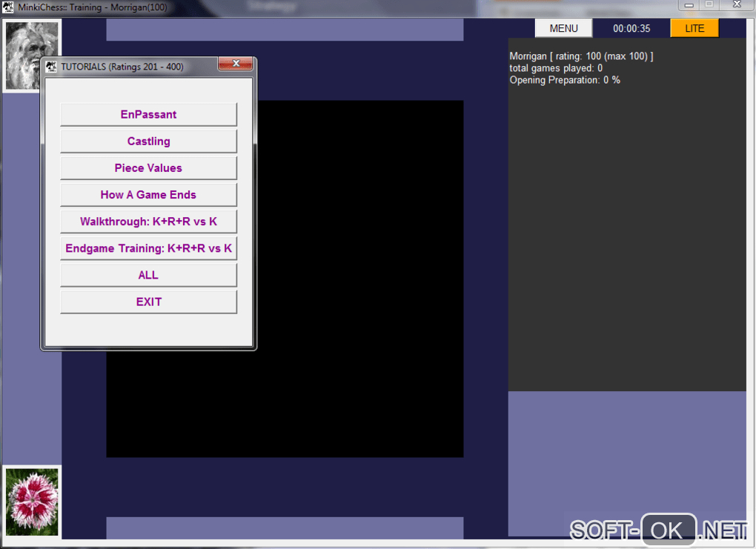This screenshot has height=549, width=756.
Task: Click the 00:00:35 timer display
Action: [x=631, y=28]
